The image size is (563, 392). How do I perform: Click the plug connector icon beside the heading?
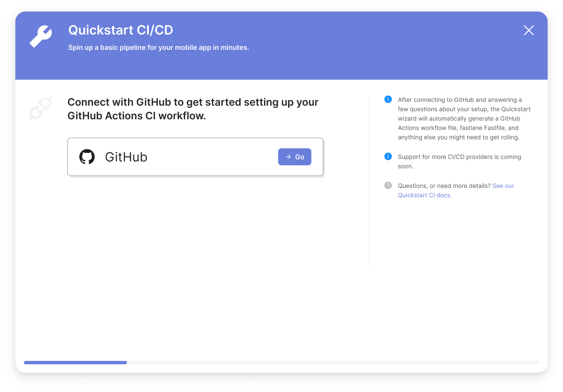coord(41,108)
